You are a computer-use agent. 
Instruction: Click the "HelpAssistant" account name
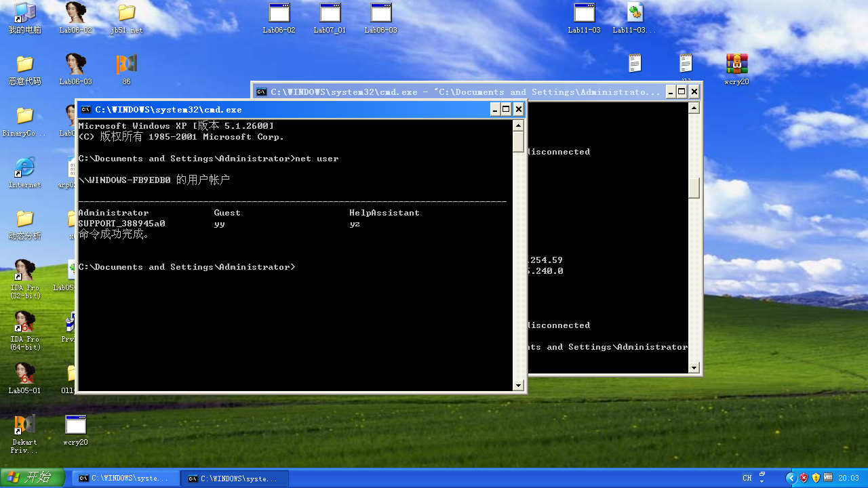[x=384, y=213]
